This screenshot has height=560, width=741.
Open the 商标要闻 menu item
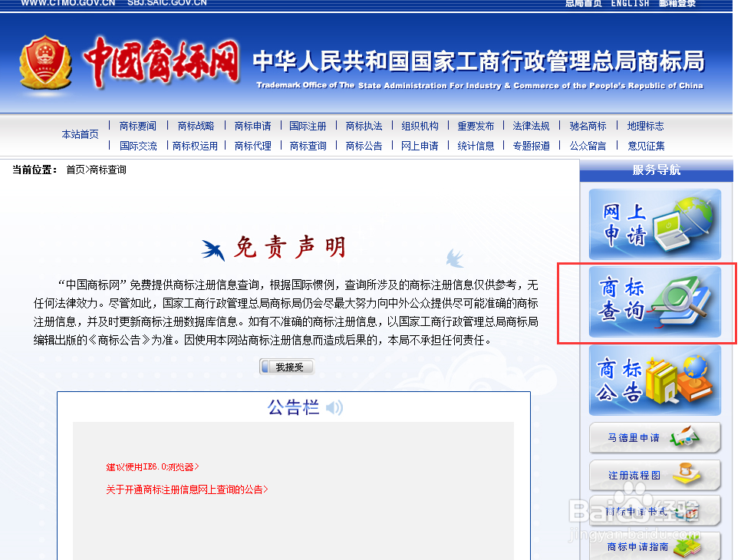[137, 126]
